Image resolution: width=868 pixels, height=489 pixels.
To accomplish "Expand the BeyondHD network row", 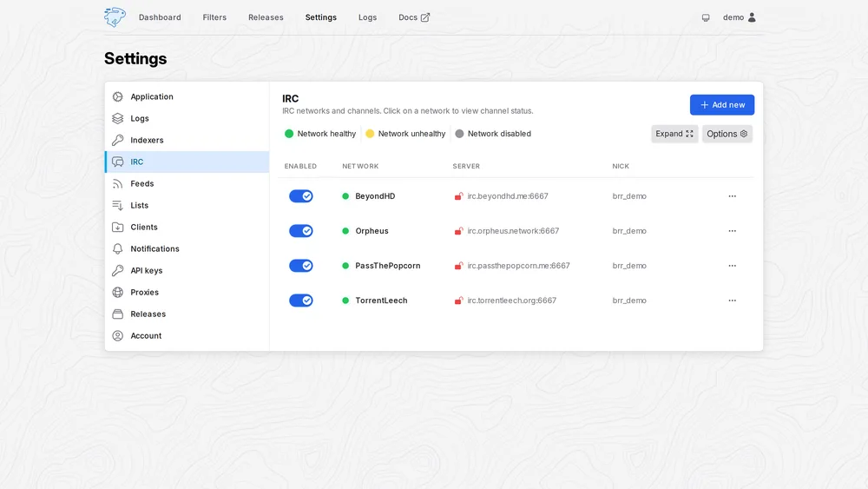I will (x=516, y=196).
